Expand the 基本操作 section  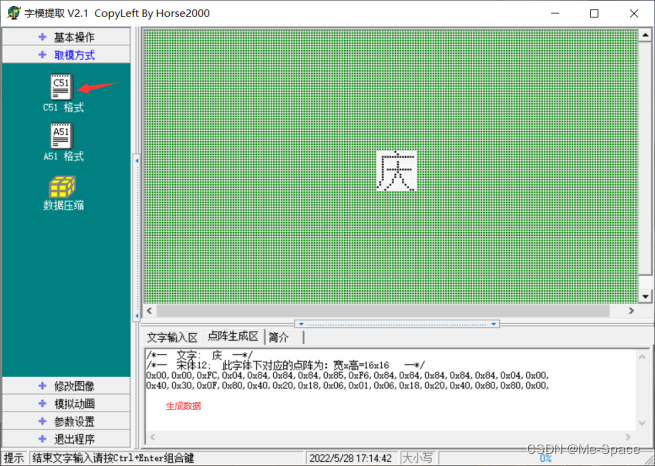66,37
